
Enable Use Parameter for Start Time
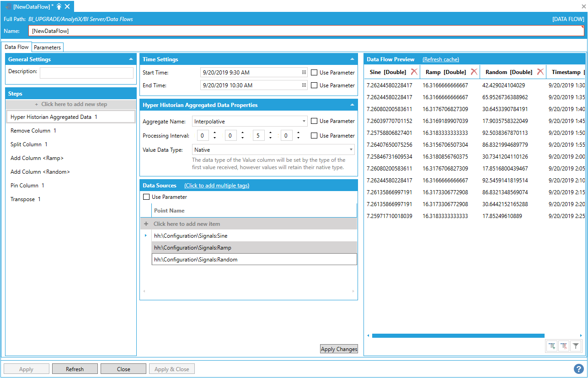tap(314, 73)
